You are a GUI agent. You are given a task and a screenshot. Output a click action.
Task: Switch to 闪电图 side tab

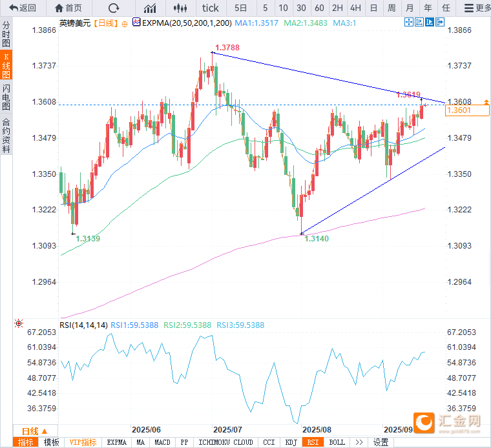(6, 97)
